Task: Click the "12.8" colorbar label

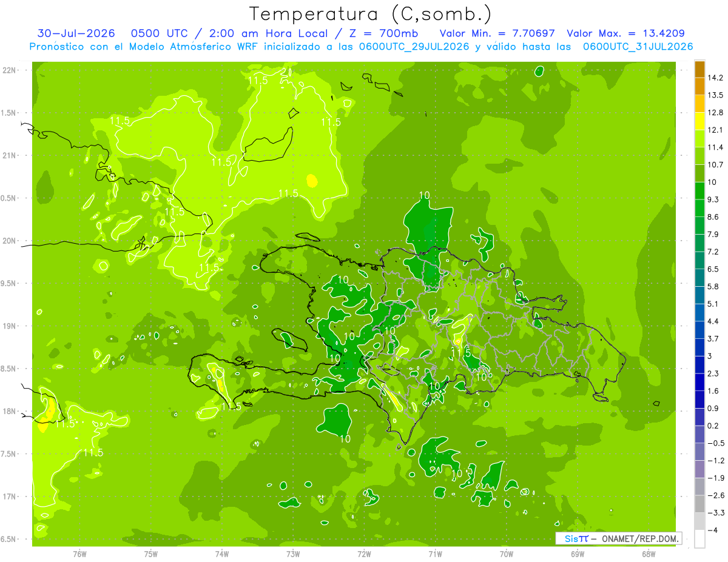Action: coord(716,113)
